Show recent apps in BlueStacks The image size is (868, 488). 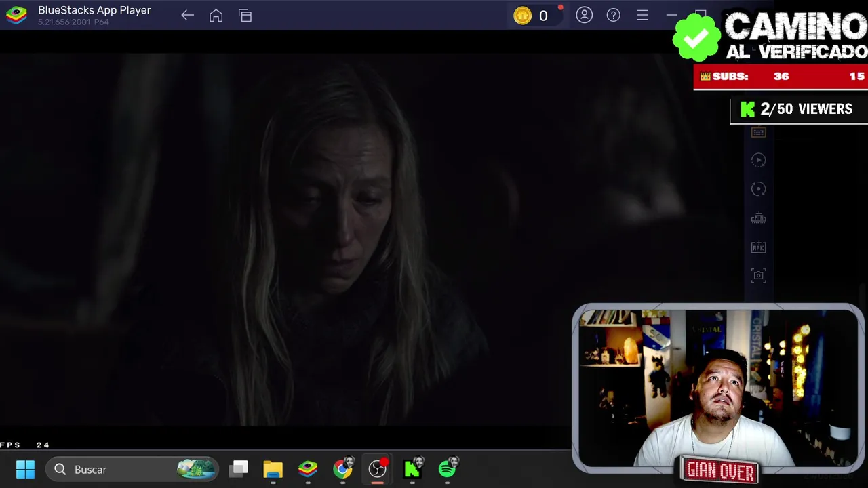pos(245,16)
